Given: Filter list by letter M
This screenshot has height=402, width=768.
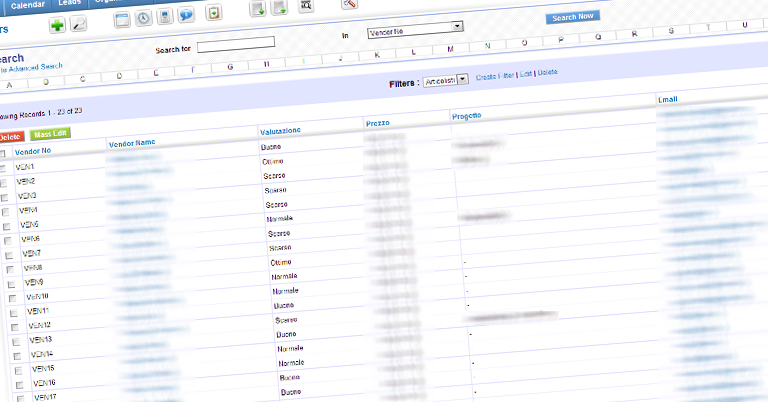Looking at the screenshot, I should pos(450,49).
